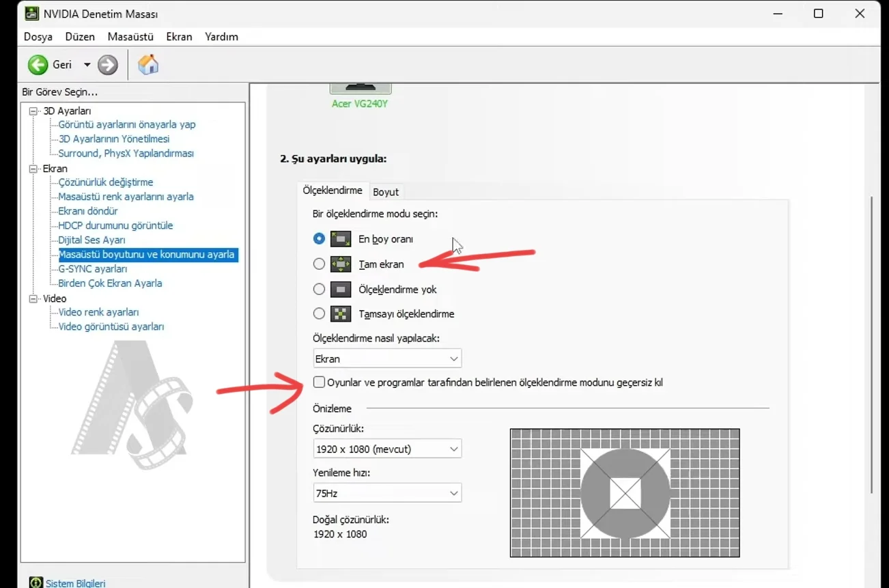889x588 pixels.
Task: Select the Acer VG240Y monitor icon
Action: point(361,88)
